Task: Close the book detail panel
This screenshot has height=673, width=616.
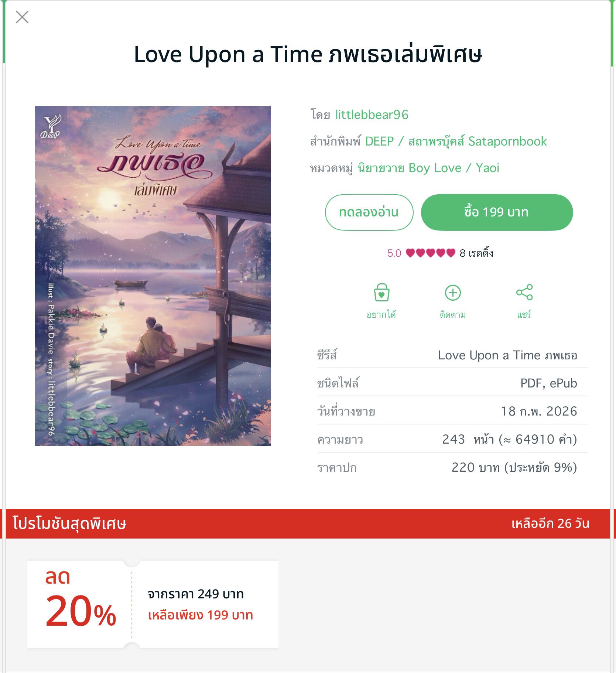Action: (22, 17)
